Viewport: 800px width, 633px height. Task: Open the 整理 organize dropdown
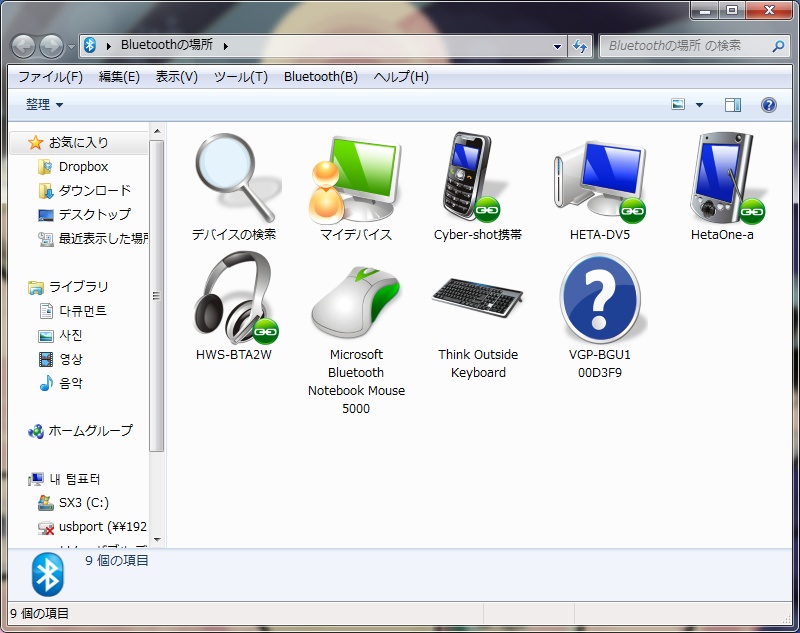(44, 105)
